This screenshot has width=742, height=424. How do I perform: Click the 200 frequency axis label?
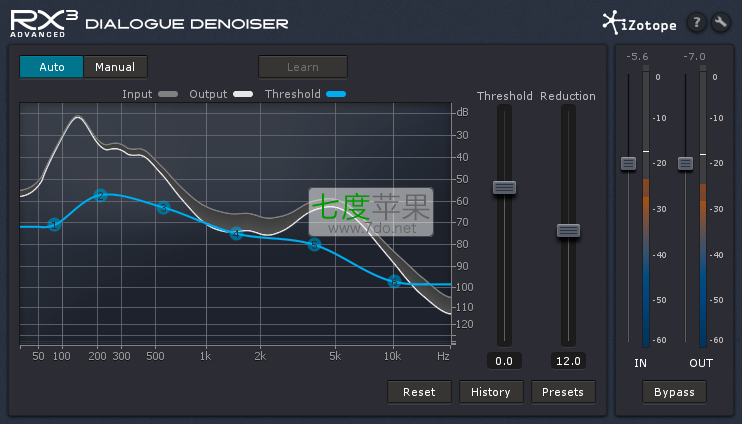97,356
